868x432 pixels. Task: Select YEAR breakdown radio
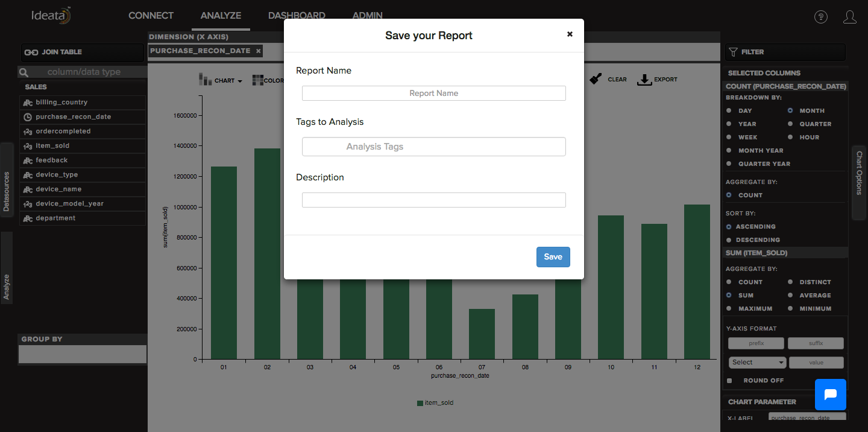(729, 124)
